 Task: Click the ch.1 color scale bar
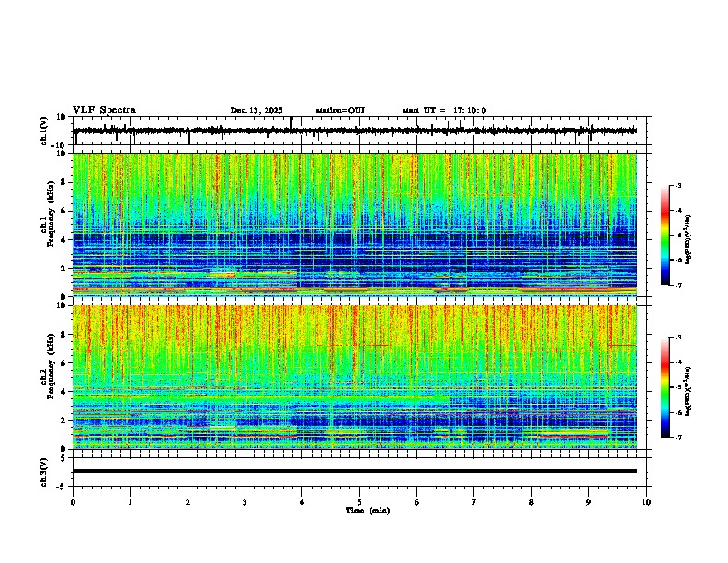click(665, 236)
